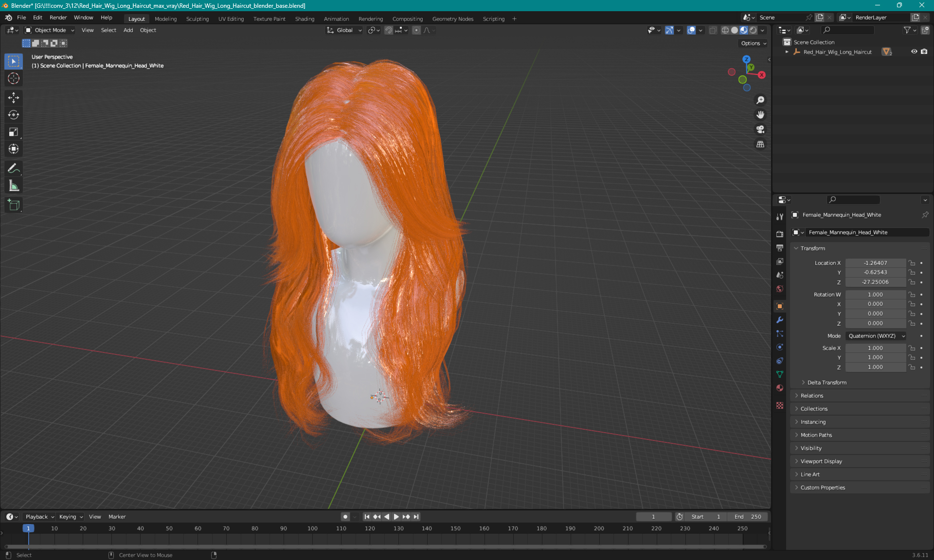Open the Object Data properties tab
The width and height of the screenshot is (934, 560).
click(x=780, y=374)
